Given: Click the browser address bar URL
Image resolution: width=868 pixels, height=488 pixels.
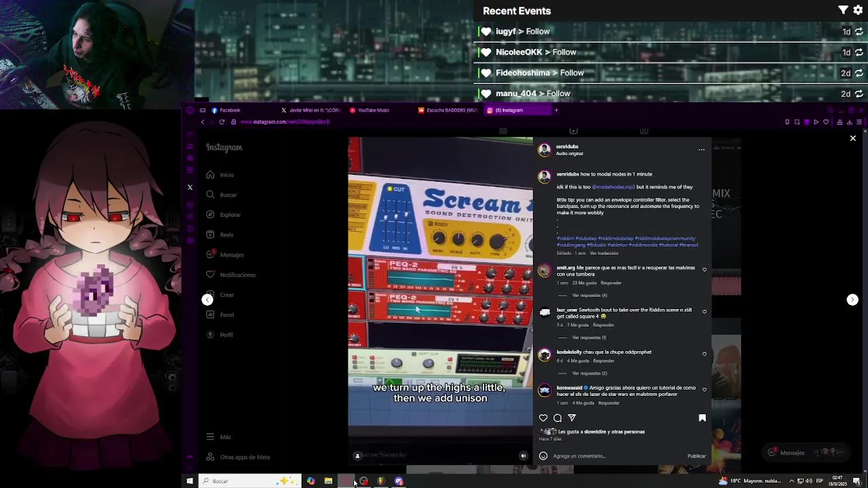Looking at the screenshot, I should click(x=285, y=122).
